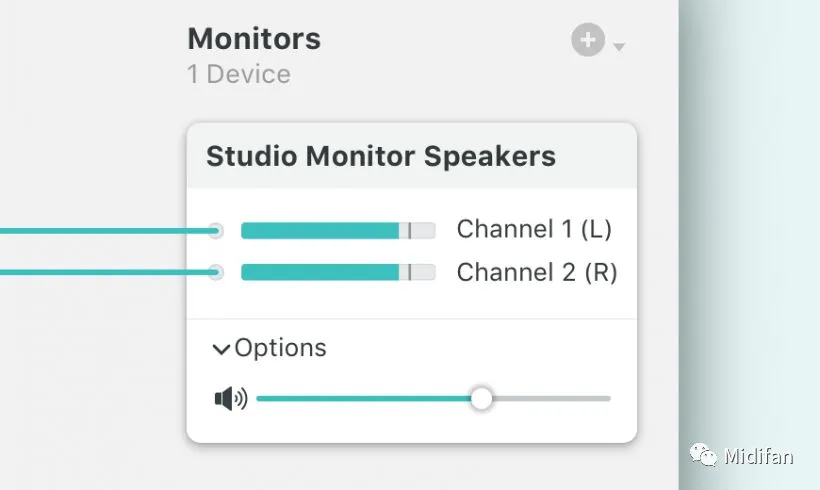Image resolution: width=820 pixels, height=490 pixels.
Task: Select the cable connected to Channel 2
Action: coord(100,272)
